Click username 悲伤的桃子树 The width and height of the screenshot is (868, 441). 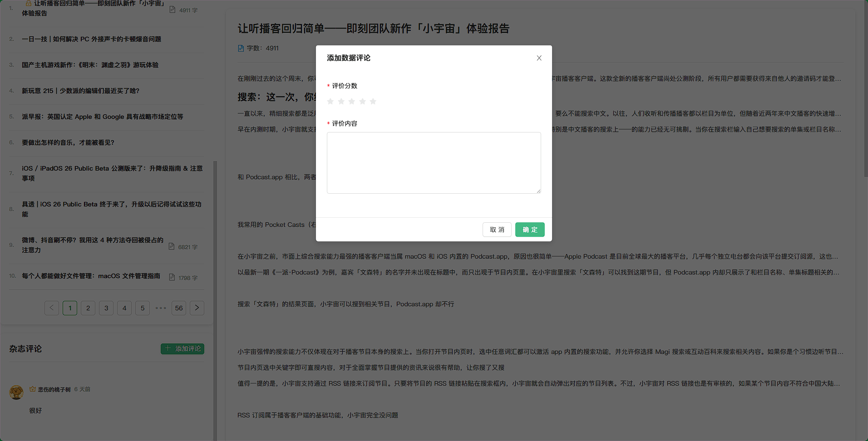point(54,389)
